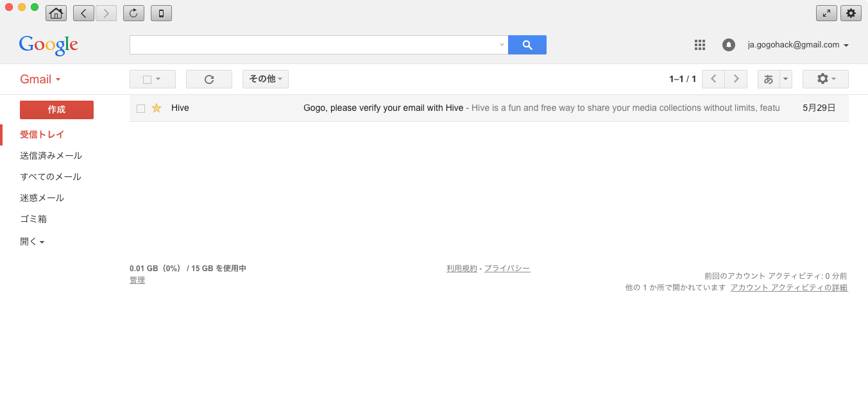Reload the page using the browser reload icon
Screen dimensions: 868x416
pyautogui.click(x=133, y=13)
